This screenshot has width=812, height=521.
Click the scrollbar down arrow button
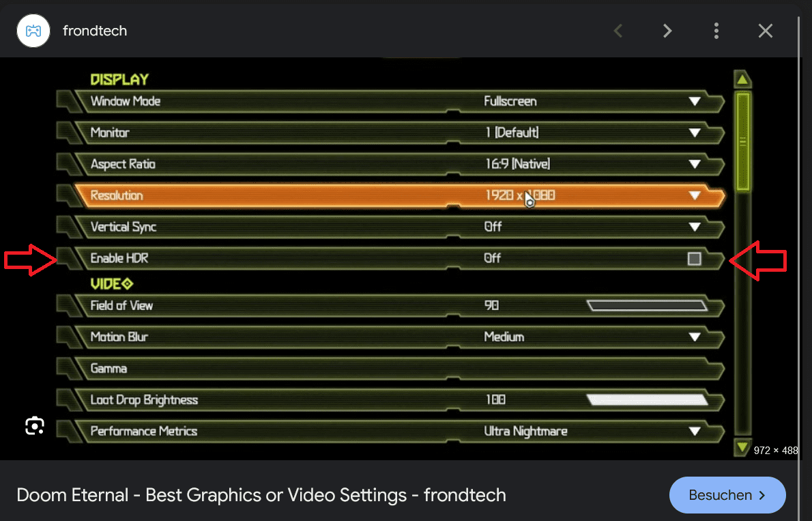tap(742, 447)
